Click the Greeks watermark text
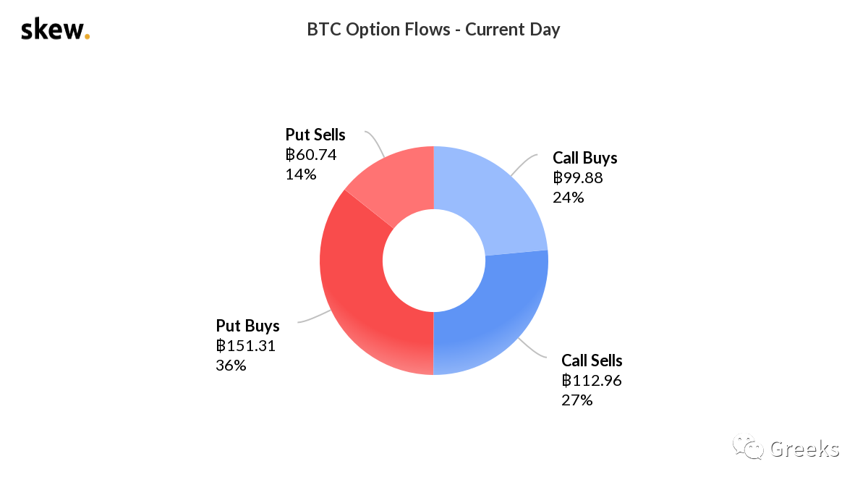Image resolution: width=868 pixels, height=485 pixels. (804, 449)
